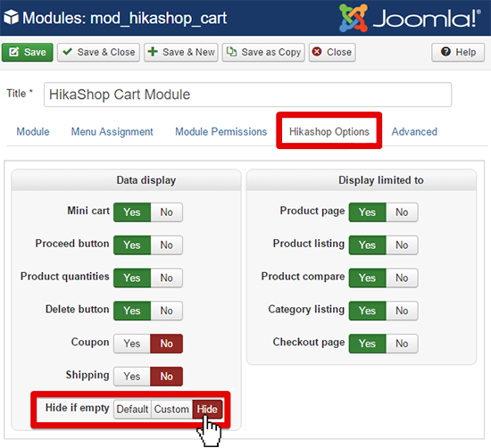Set Product listing to No
This screenshot has width=491, height=448.
pyautogui.click(x=402, y=245)
